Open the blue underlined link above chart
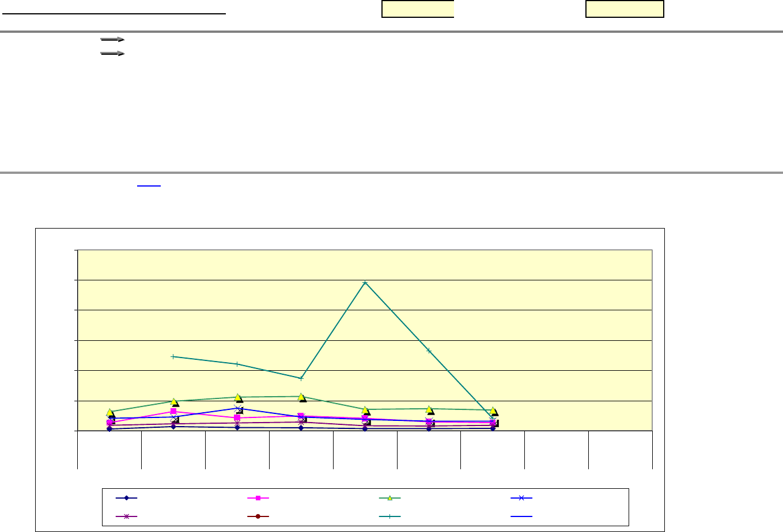 (x=149, y=185)
